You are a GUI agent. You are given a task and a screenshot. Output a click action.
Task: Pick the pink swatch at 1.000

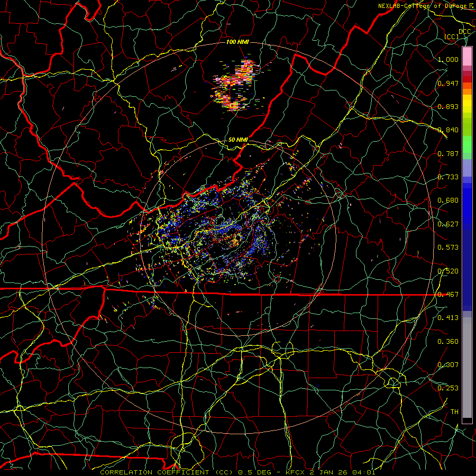point(467,57)
